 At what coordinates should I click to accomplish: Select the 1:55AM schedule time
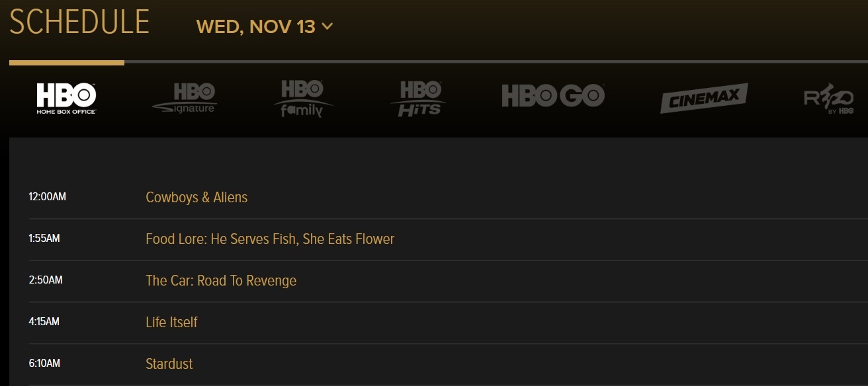click(x=44, y=239)
